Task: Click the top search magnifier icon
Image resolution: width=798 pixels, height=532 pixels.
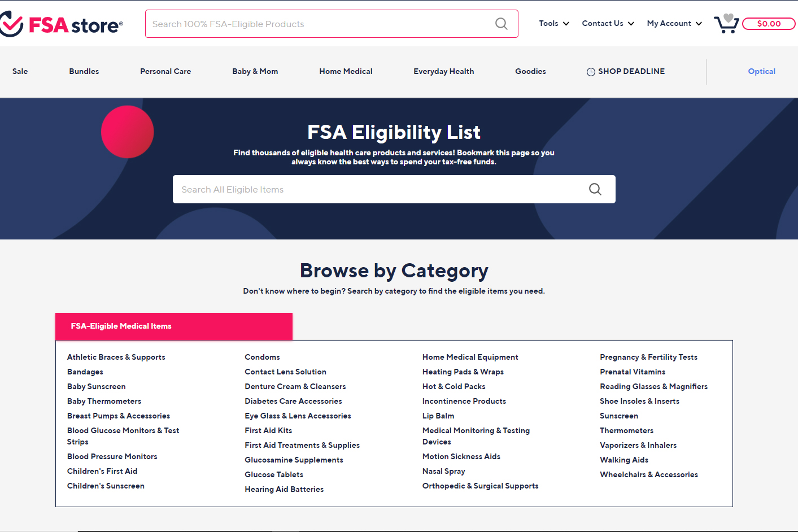Action: point(501,24)
